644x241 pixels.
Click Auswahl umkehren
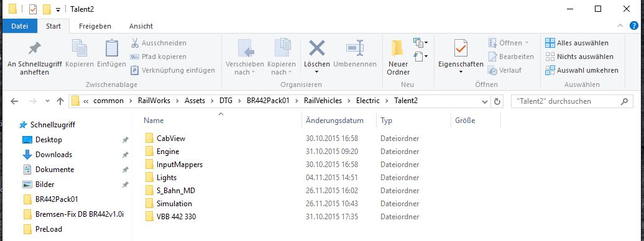pos(582,70)
